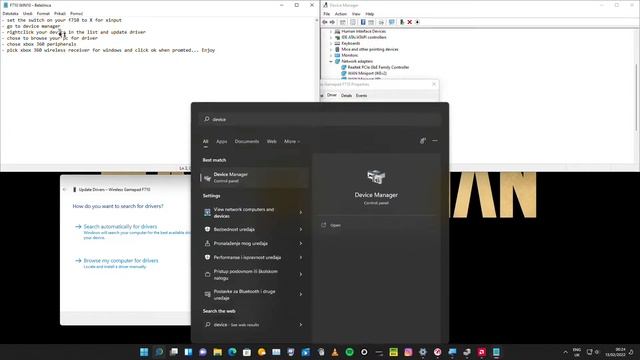Expand arrow for device web search result
640x360 pixels.
click(301, 325)
